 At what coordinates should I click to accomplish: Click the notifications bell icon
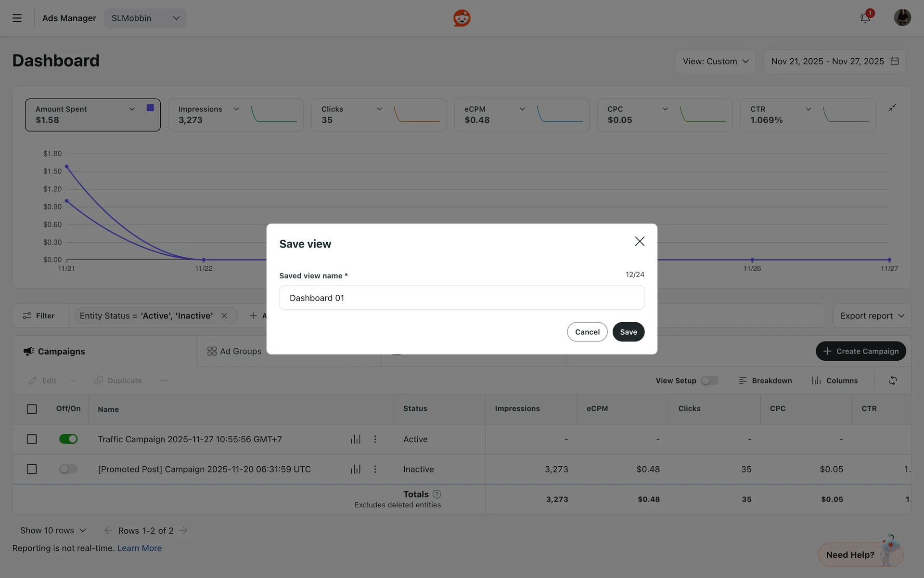[x=865, y=18]
